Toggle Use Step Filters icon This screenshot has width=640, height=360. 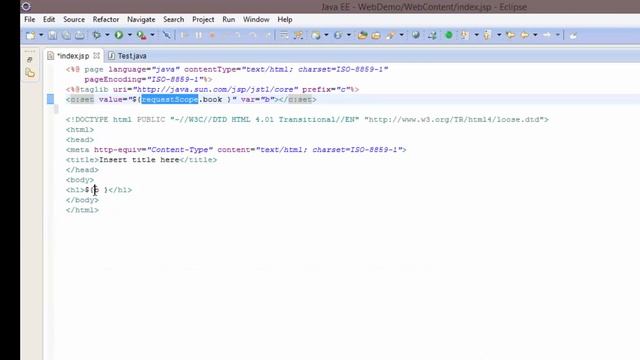coord(298,36)
